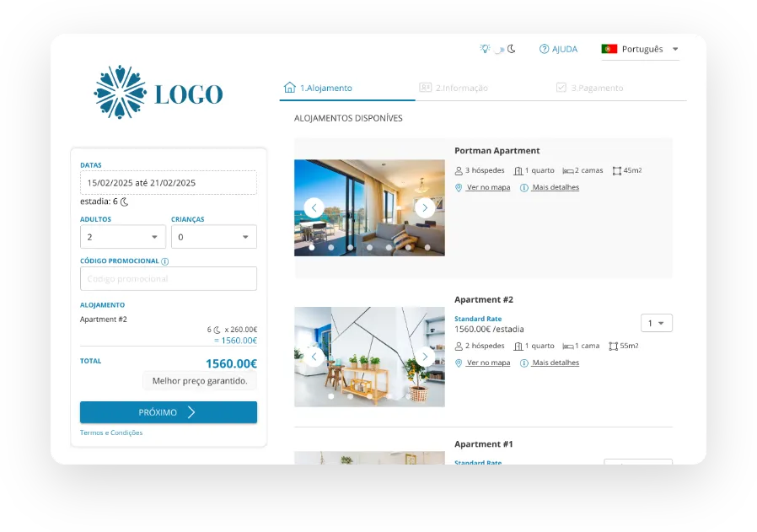Select the 2.Informação tab
Viewport: 757px width, 532px height.
pyautogui.click(x=453, y=88)
